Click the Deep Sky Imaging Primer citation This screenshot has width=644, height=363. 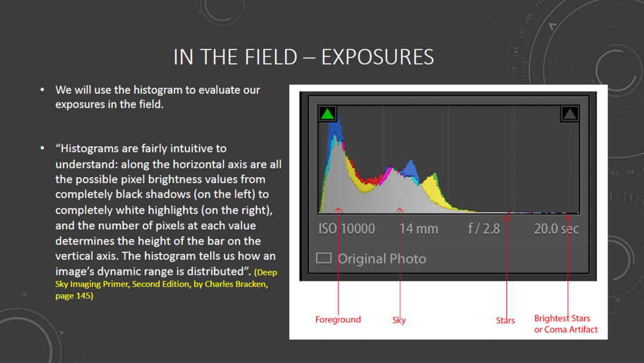[x=166, y=284]
